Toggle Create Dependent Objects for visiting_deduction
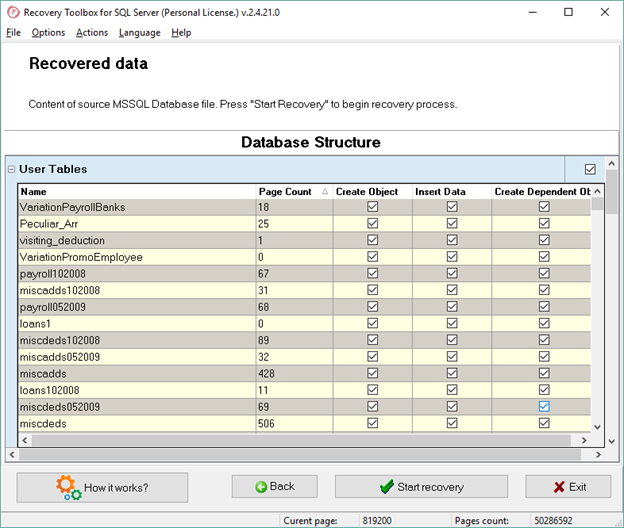 point(544,240)
